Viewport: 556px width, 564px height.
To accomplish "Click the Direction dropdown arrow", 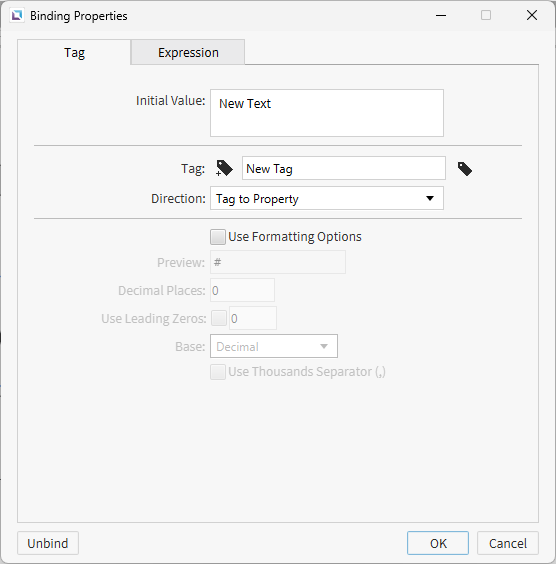I will pyautogui.click(x=430, y=198).
